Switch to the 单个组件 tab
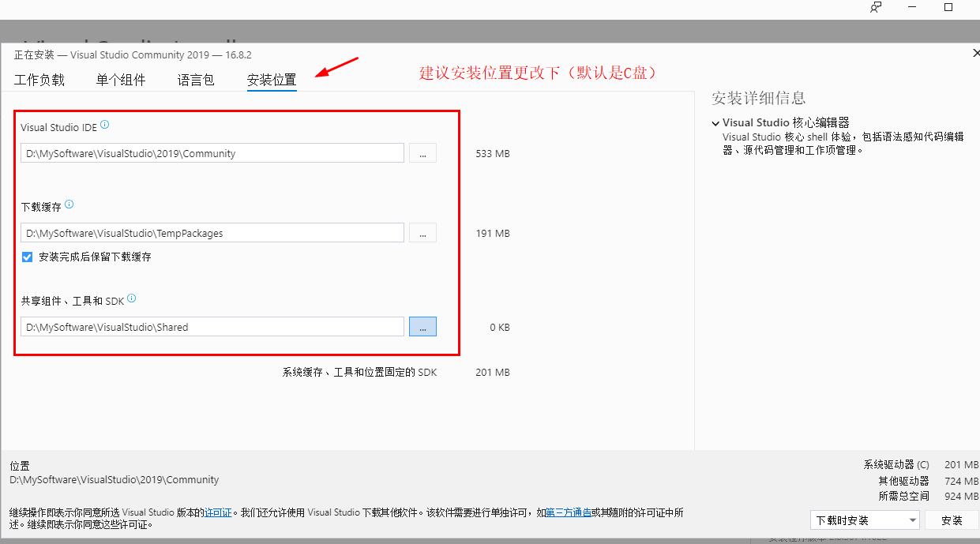 pos(121,80)
